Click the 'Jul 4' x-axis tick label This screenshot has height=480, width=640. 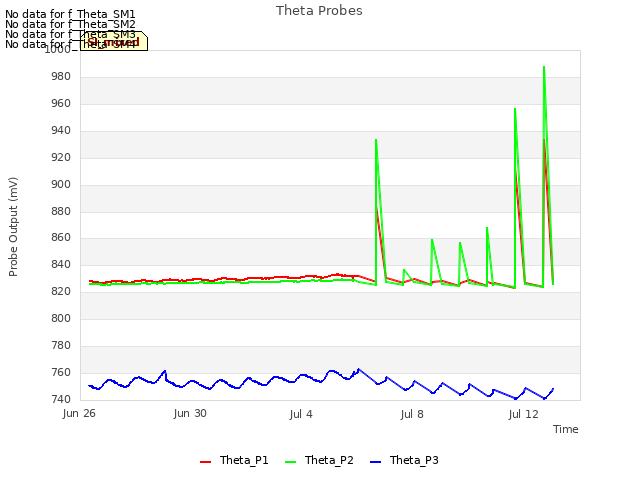tap(301, 414)
